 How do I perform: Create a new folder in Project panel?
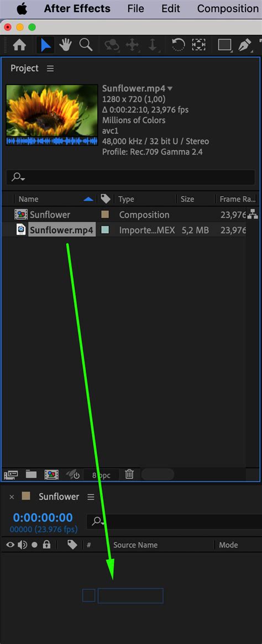(x=32, y=474)
